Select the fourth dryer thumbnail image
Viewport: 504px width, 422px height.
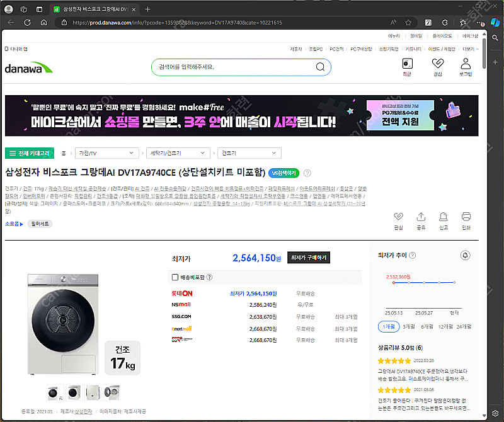(x=112, y=393)
